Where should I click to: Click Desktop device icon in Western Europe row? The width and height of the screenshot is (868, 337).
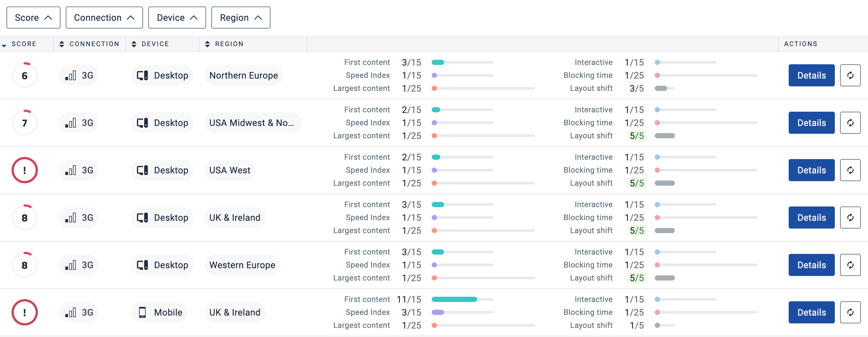pyautogui.click(x=142, y=265)
